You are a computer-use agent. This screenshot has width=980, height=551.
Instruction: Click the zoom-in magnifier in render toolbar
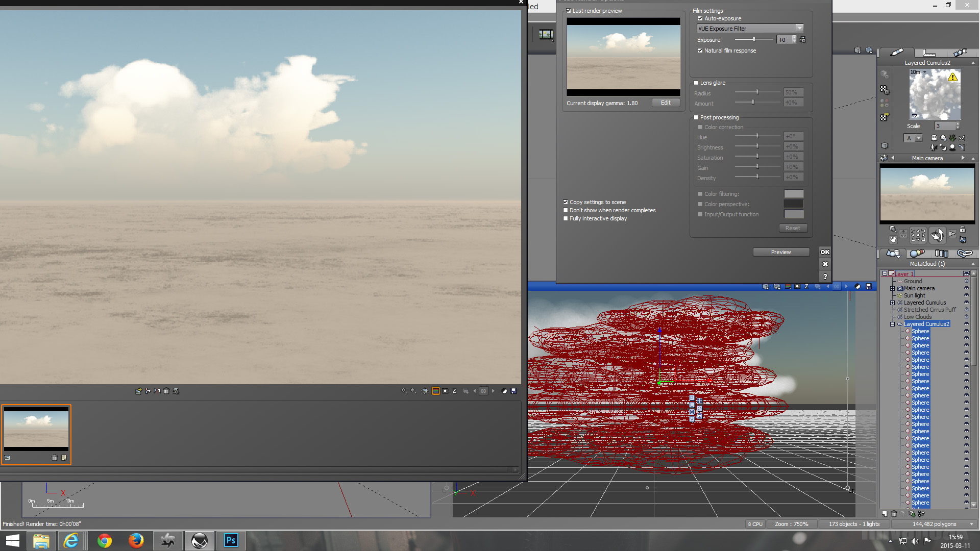pos(404,391)
